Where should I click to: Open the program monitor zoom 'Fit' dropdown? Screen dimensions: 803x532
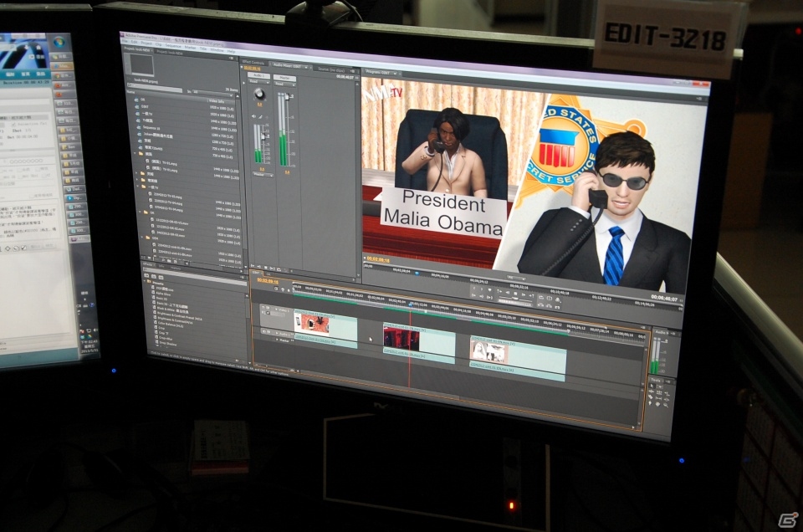pos(516,278)
